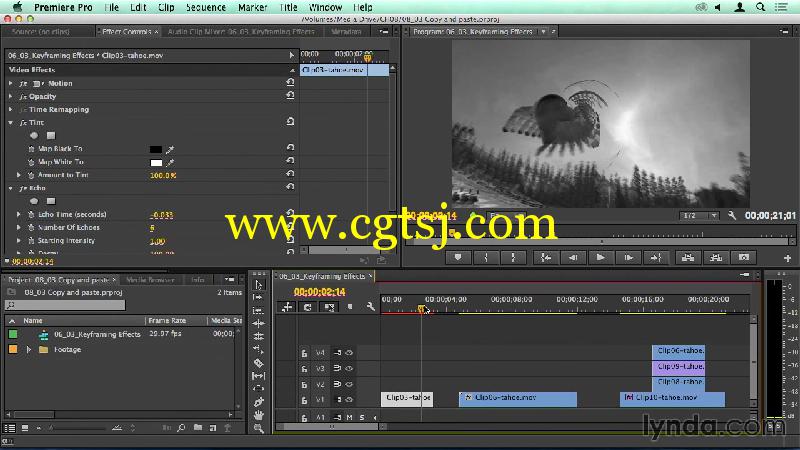Screen dimensions: 800x450
Task: Select the Zoom tool
Action: [x=259, y=429]
